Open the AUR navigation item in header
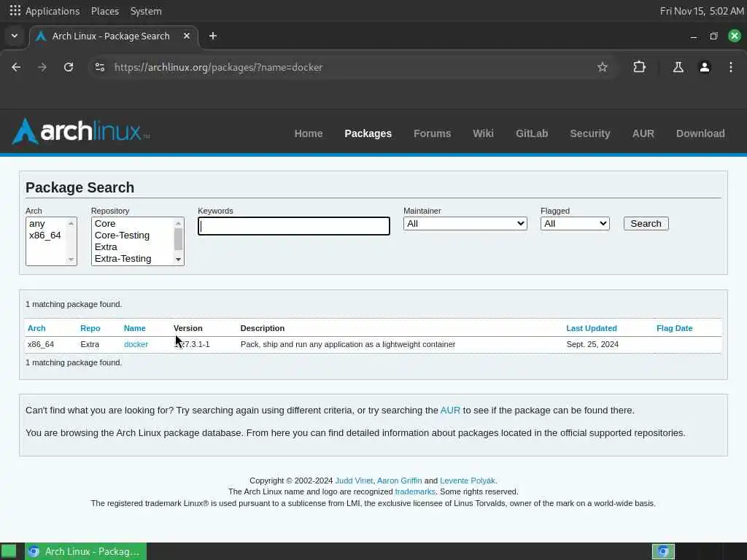 pos(643,134)
